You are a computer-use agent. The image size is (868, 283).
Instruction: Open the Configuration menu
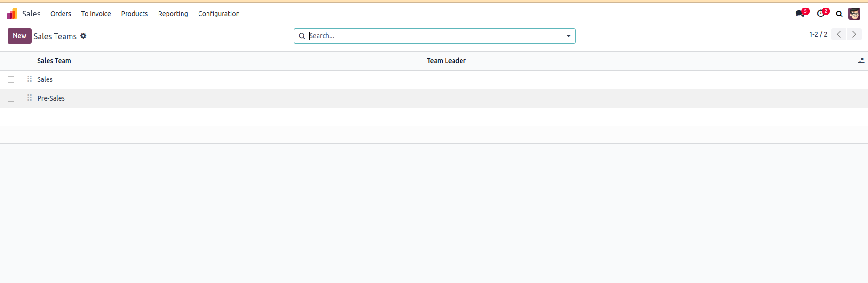(219, 14)
